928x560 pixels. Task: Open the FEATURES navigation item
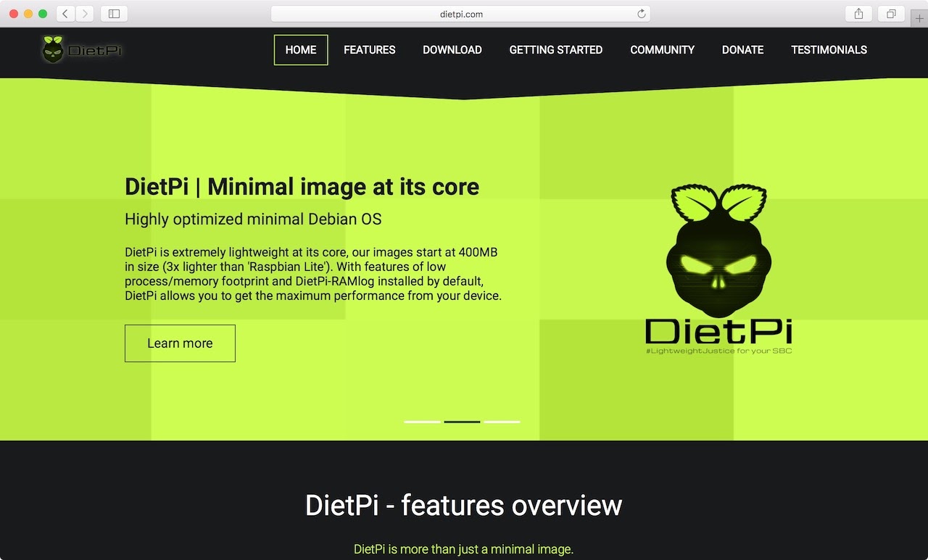coord(370,50)
